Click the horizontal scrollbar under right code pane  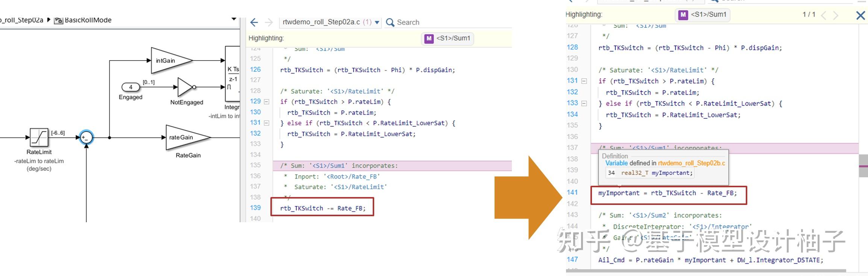(x=706, y=271)
